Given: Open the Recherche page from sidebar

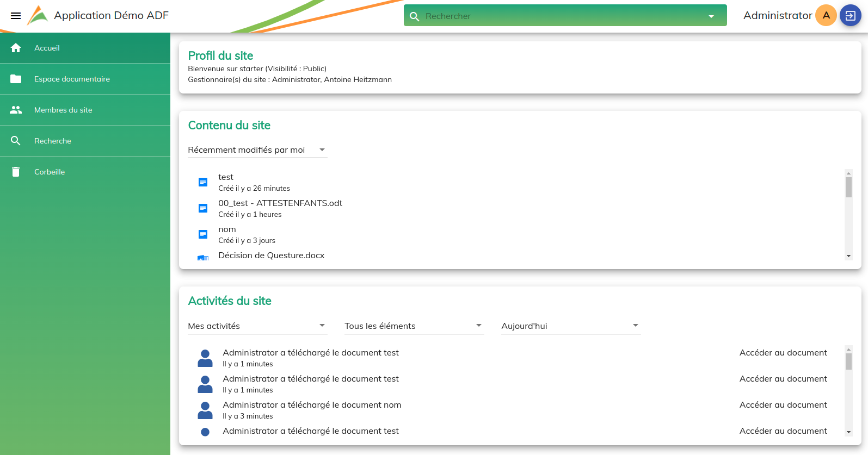Looking at the screenshot, I should [85, 141].
